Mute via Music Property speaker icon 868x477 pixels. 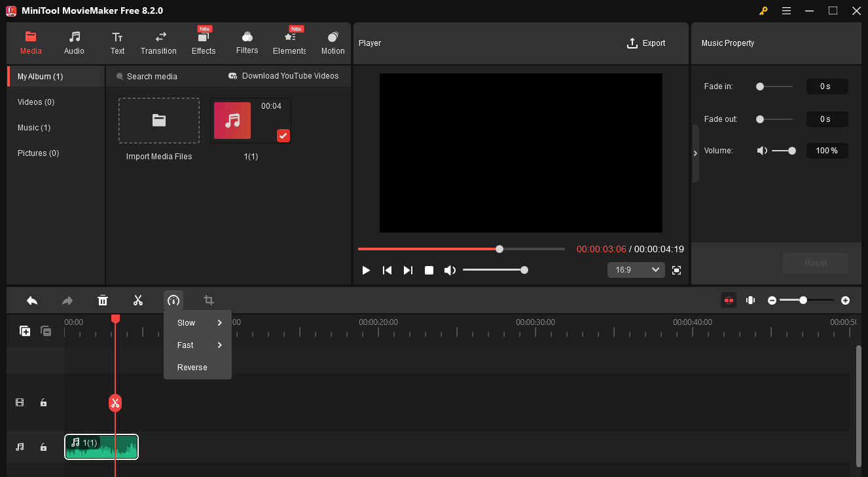(x=762, y=151)
